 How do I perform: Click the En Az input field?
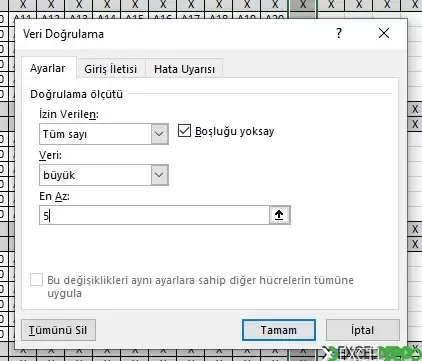[x=154, y=215]
